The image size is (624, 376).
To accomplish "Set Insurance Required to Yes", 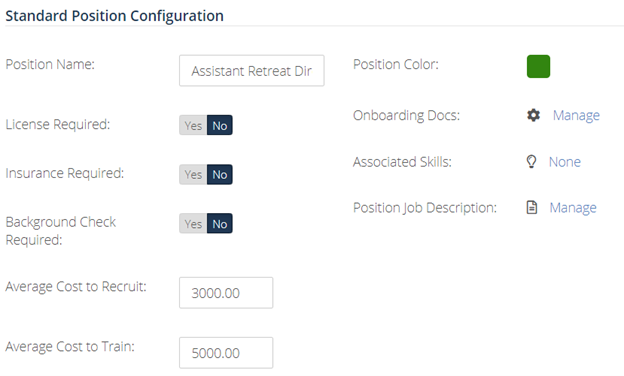I will click(193, 174).
